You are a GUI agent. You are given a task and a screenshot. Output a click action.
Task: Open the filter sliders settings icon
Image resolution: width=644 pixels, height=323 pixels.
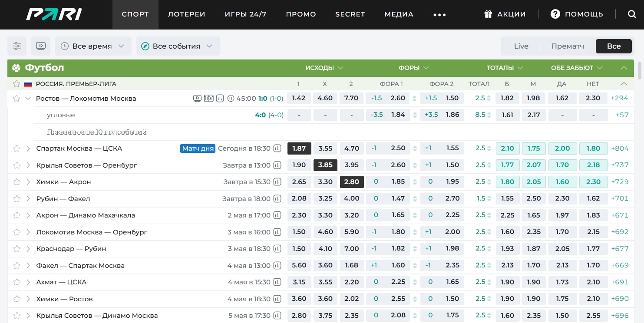17,46
